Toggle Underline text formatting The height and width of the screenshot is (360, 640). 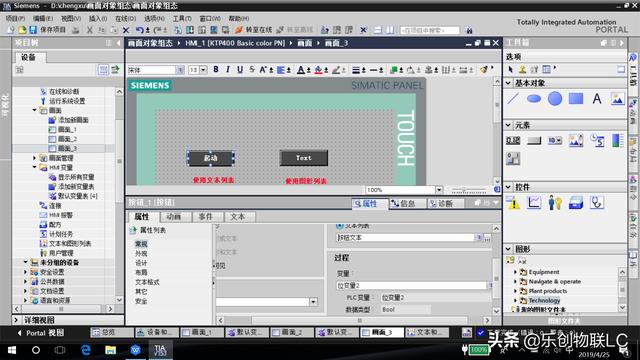(240, 70)
